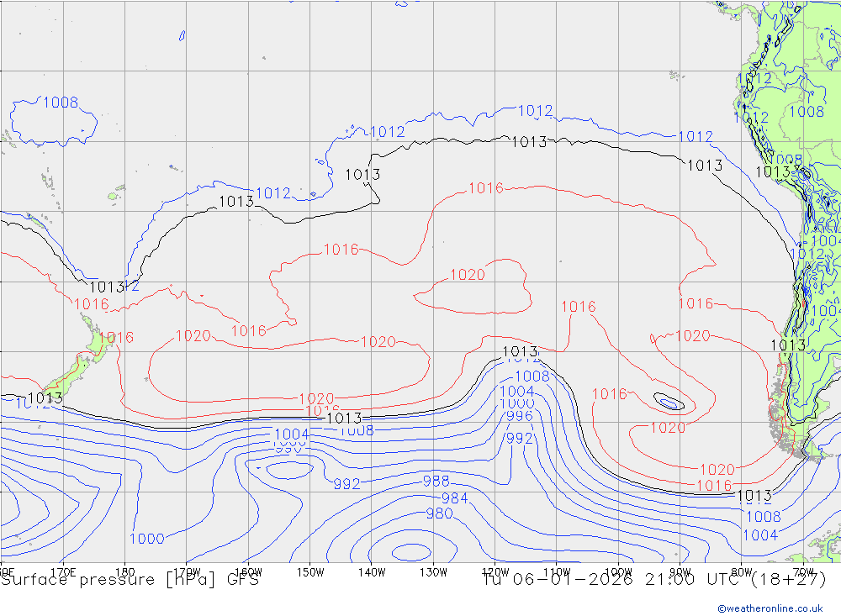Select the 'Surface pressure [hPa] GFS' title text
The width and height of the screenshot is (841, 616).
click(x=130, y=580)
